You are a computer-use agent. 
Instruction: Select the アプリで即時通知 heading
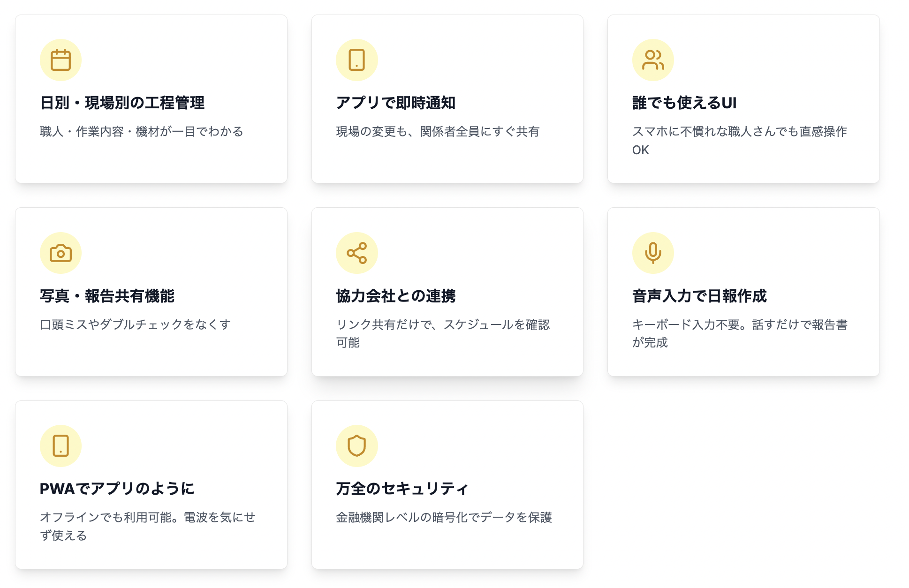[x=396, y=103]
